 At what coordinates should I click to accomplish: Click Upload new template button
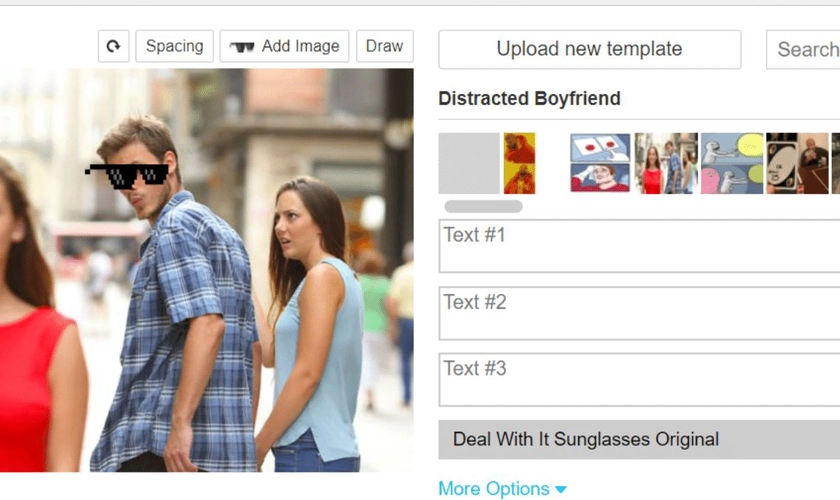590,49
